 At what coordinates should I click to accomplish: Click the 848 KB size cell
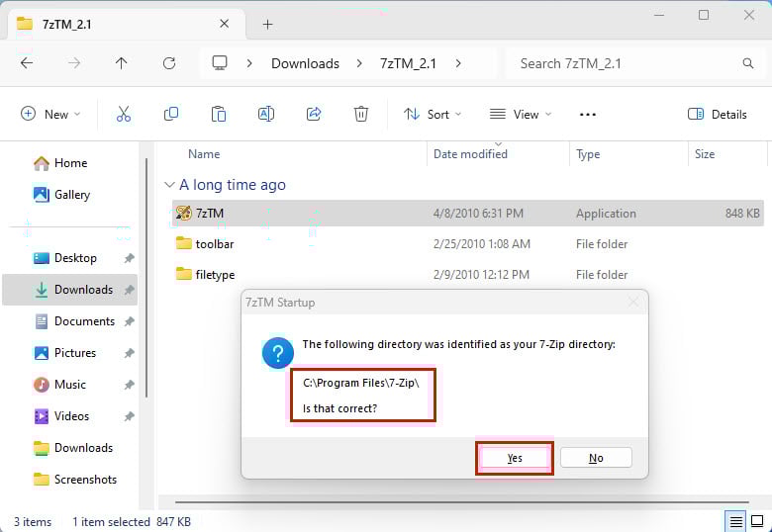click(742, 214)
